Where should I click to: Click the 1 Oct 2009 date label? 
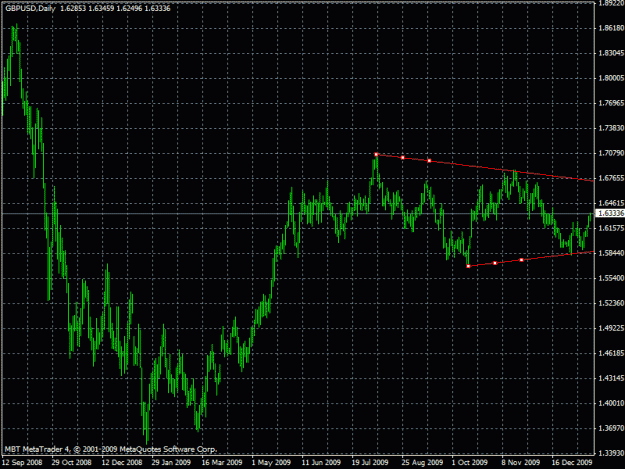(470, 463)
